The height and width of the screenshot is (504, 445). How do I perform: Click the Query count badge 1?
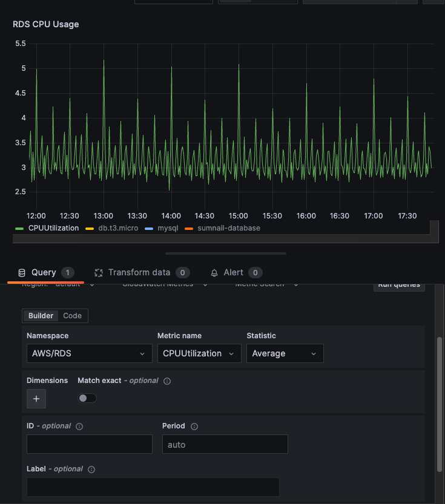tap(68, 272)
